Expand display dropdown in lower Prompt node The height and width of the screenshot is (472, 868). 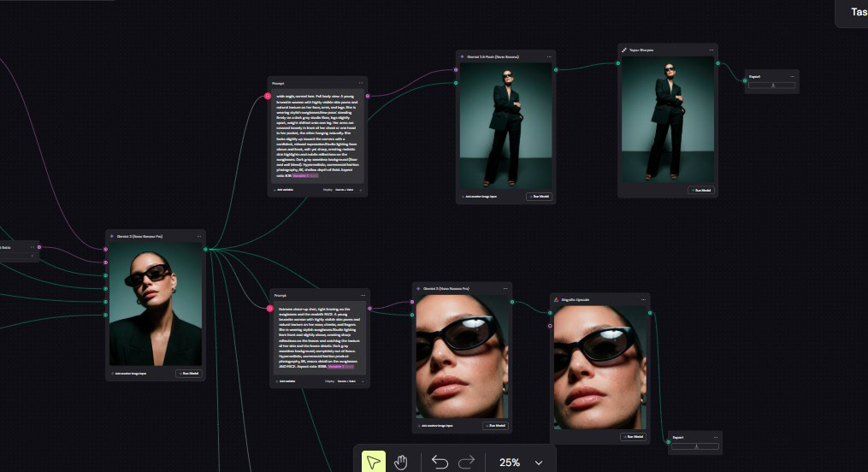point(351,381)
